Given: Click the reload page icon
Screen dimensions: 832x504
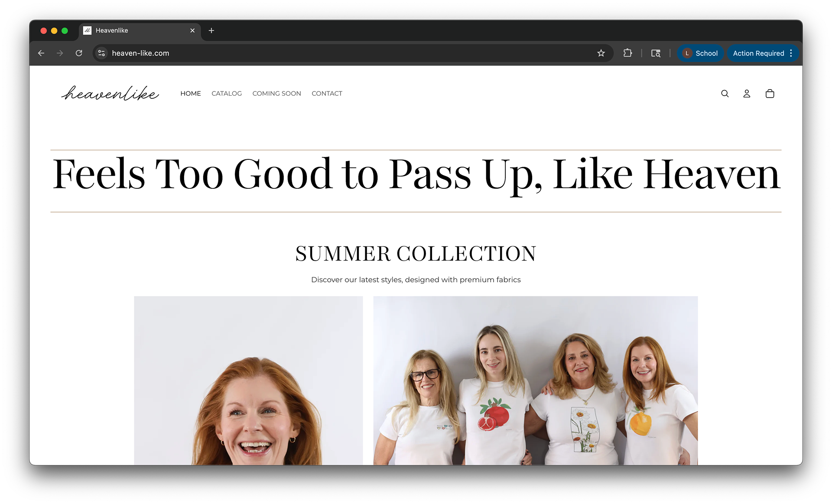Looking at the screenshot, I should [79, 53].
